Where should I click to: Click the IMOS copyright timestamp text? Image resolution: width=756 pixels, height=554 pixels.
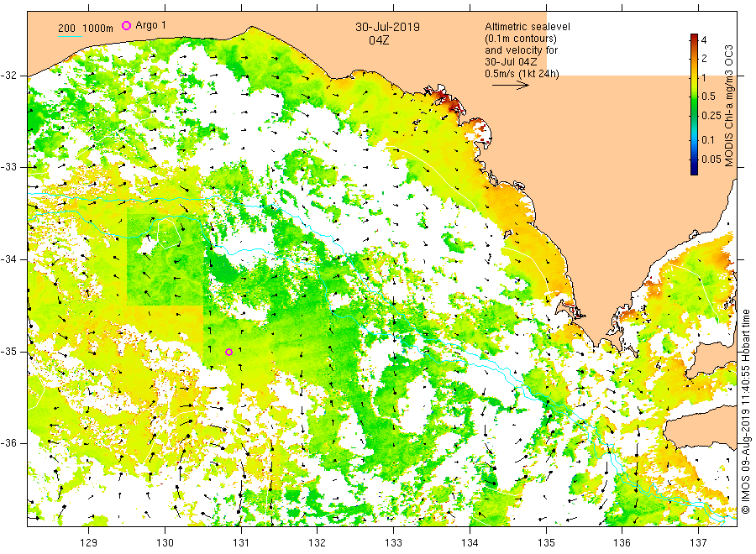pyautogui.click(x=745, y=412)
